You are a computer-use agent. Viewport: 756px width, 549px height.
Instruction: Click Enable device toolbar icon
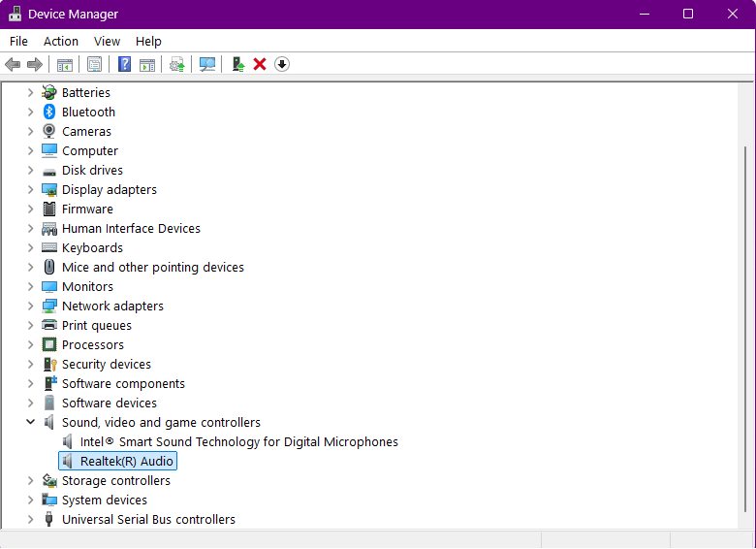coord(238,64)
